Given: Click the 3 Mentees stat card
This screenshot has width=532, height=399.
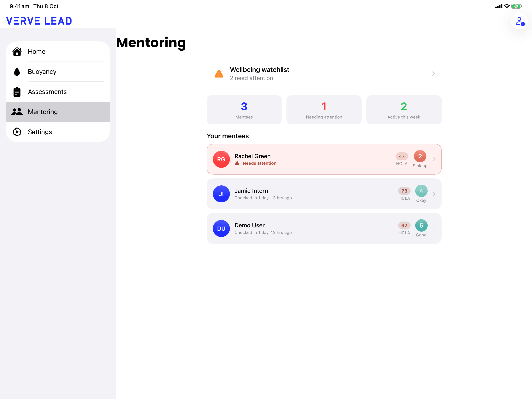Looking at the screenshot, I should (x=244, y=110).
